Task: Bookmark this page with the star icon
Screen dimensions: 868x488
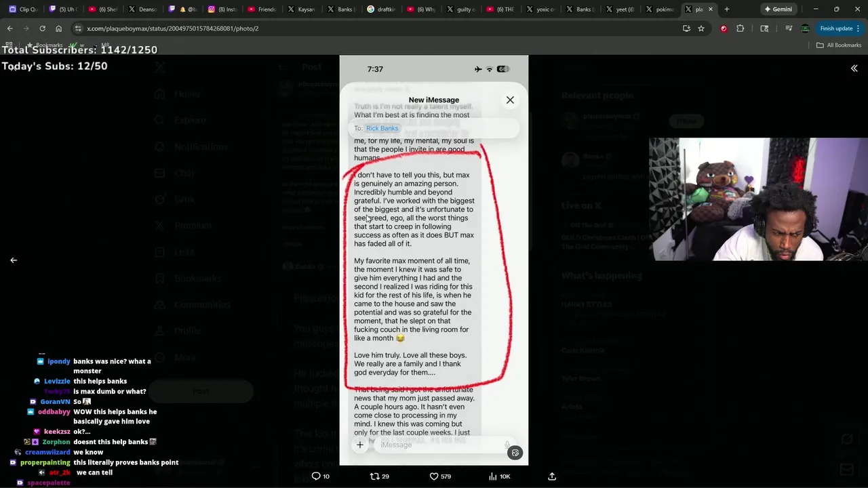Action: click(x=701, y=28)
